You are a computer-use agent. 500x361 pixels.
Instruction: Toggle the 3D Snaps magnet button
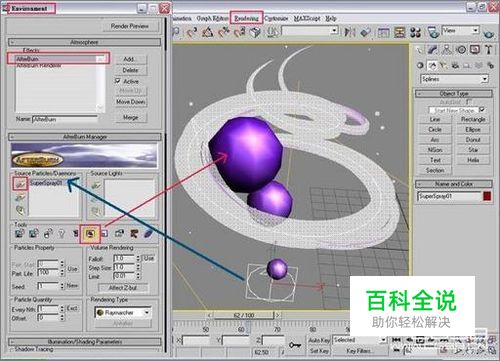(192, 32)
